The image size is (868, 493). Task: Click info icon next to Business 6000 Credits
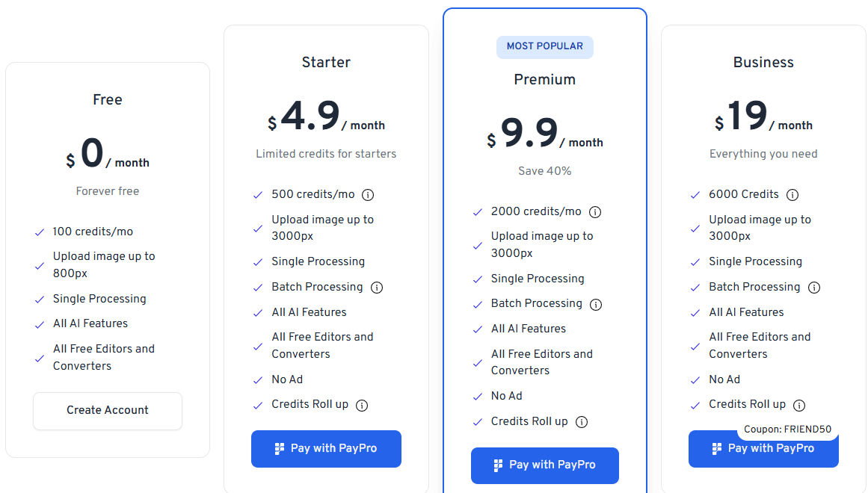click(x=792, y=194)
